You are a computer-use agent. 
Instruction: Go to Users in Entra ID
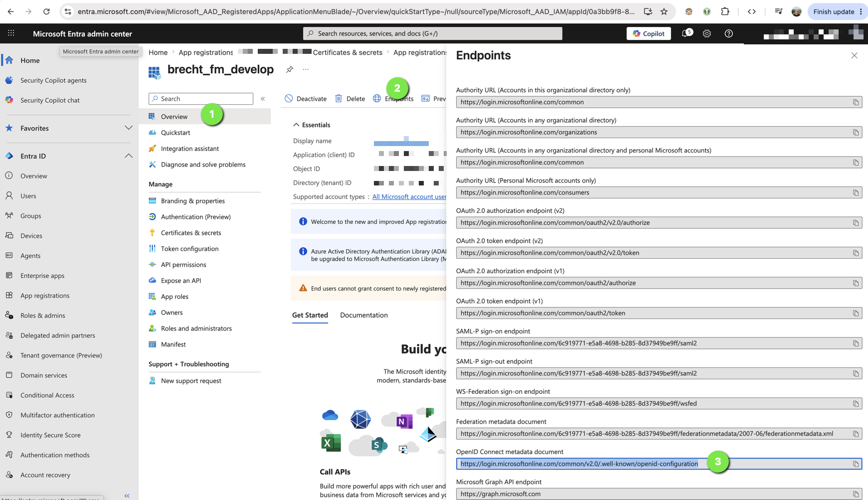click(28, 196)
